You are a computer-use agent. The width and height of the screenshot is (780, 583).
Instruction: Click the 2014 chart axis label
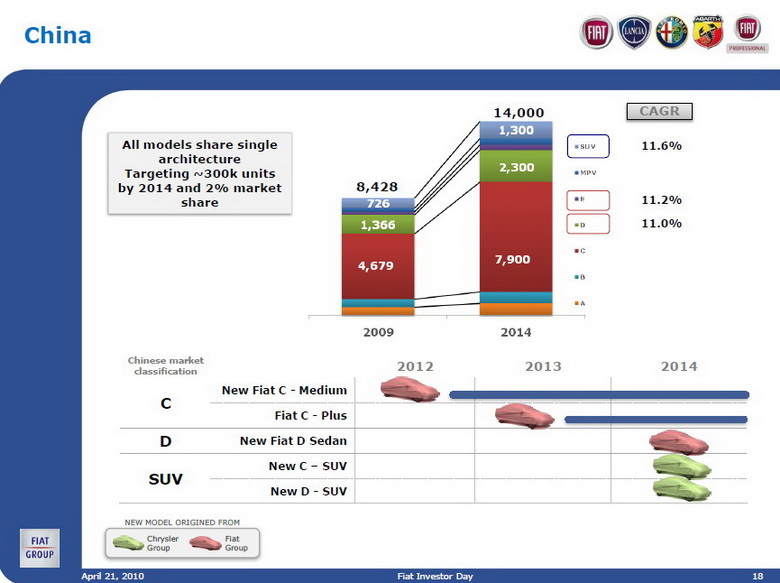tap(516, 332)
